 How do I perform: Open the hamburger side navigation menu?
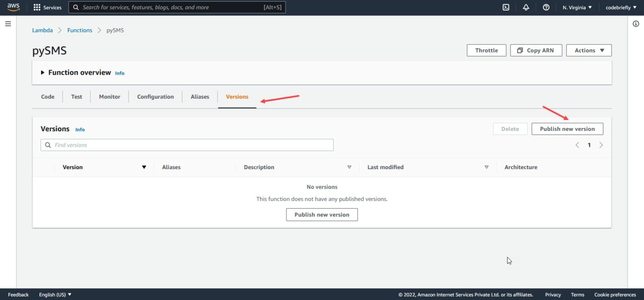(x=8, y=24)
